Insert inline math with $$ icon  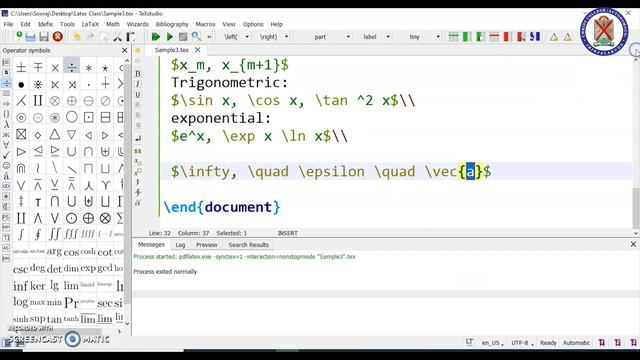pyautogui.click(x=138, y=151)
